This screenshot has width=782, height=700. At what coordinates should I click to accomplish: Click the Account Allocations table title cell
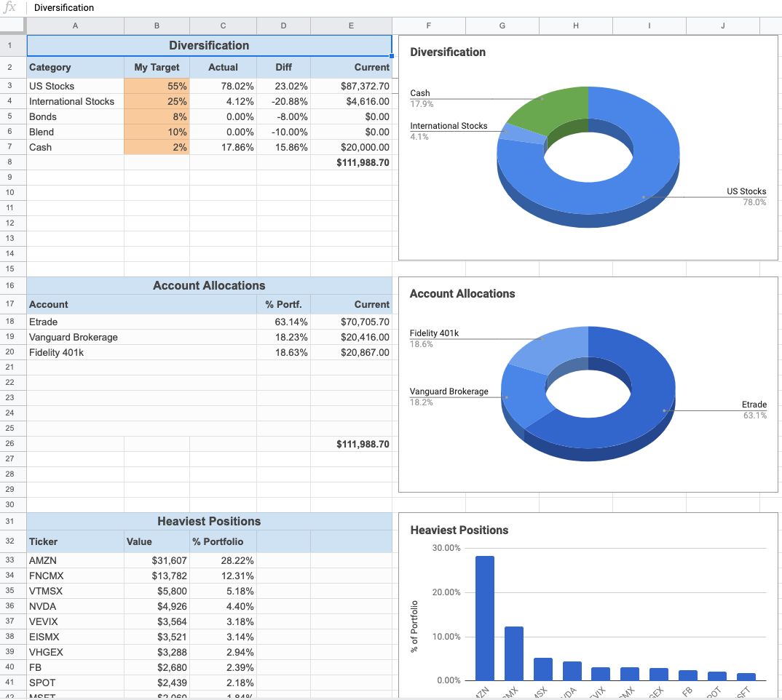tap(209, 286)
